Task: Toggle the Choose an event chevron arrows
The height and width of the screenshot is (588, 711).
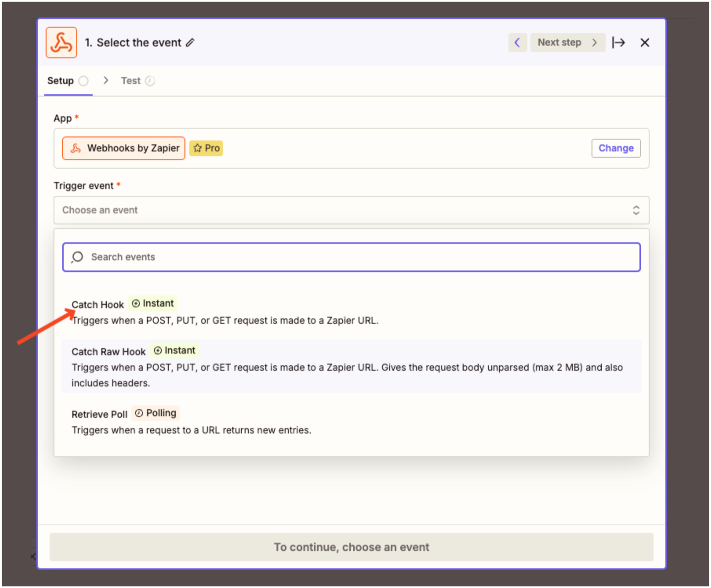Action: (636, 210)
